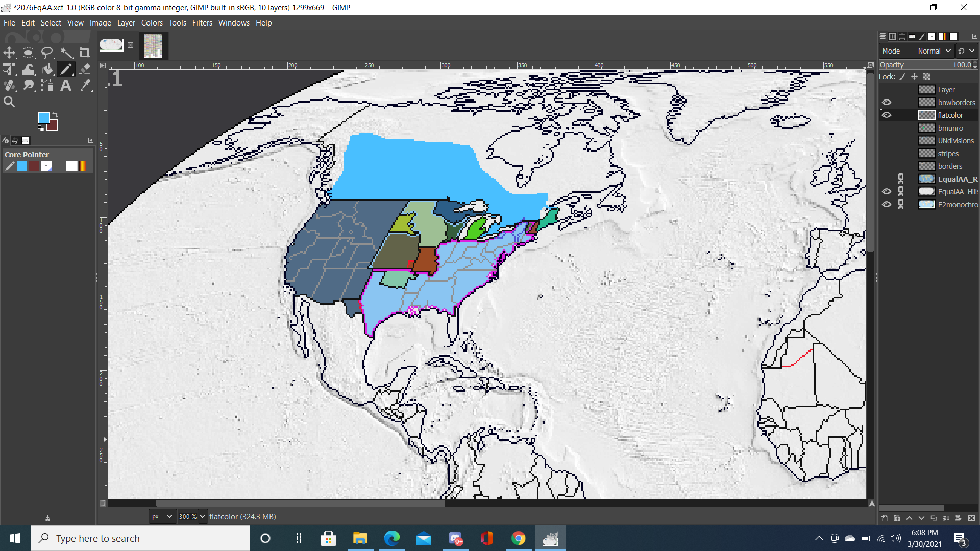
Task: Hide the bnwborders layer
Action: pos(887,103)
